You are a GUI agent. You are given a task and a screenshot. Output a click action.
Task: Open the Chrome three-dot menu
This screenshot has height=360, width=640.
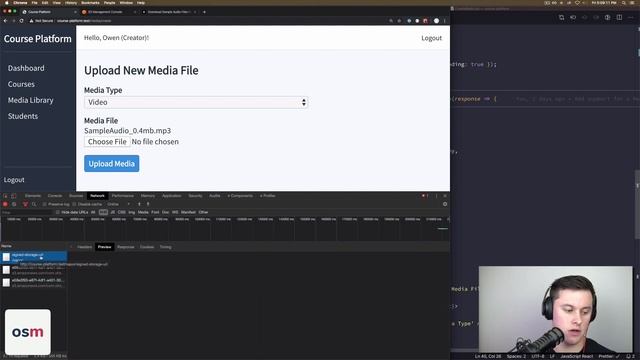pyautogui.click(x=444, y=20)
